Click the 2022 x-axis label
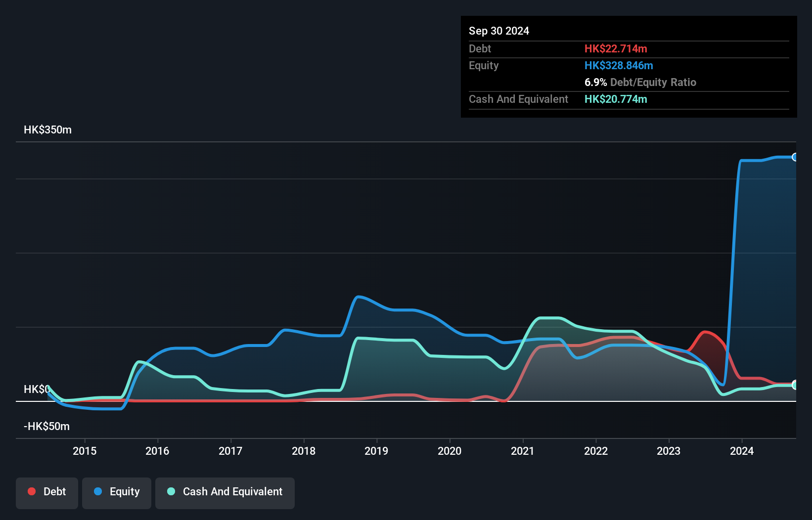The image size is (812, 520). point(596,451)
